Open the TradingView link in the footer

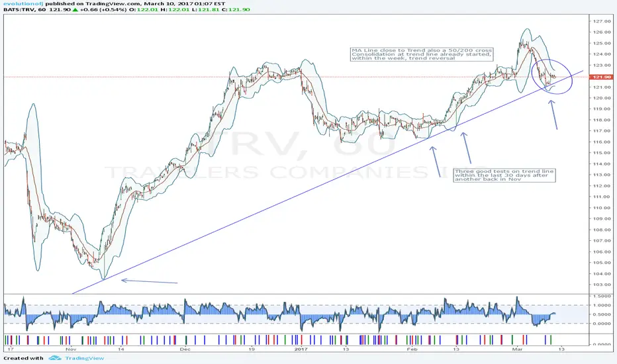point(85,358)
